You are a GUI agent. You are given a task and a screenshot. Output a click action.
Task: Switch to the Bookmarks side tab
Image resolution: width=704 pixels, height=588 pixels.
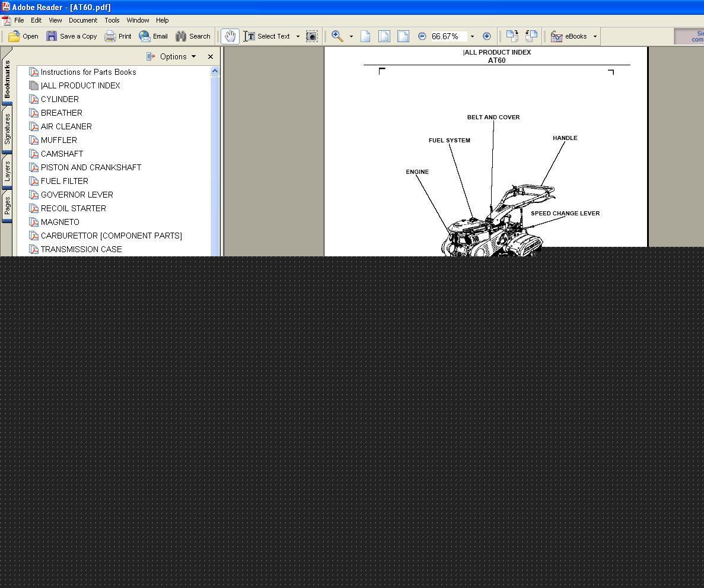[x=7, y=80]
